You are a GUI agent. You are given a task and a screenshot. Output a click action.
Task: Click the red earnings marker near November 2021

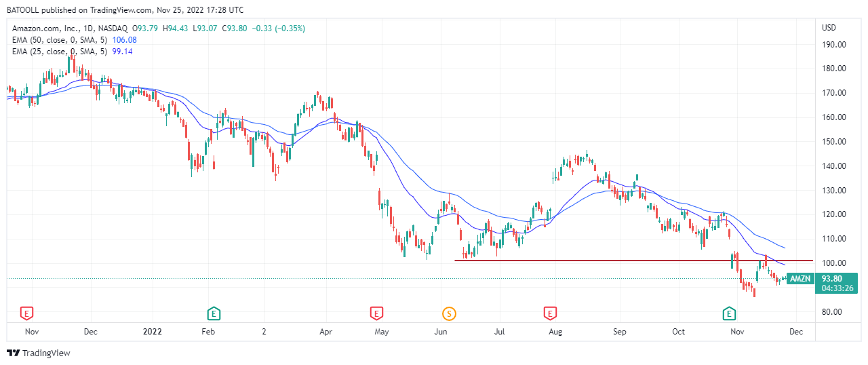(x=26, y=313)
